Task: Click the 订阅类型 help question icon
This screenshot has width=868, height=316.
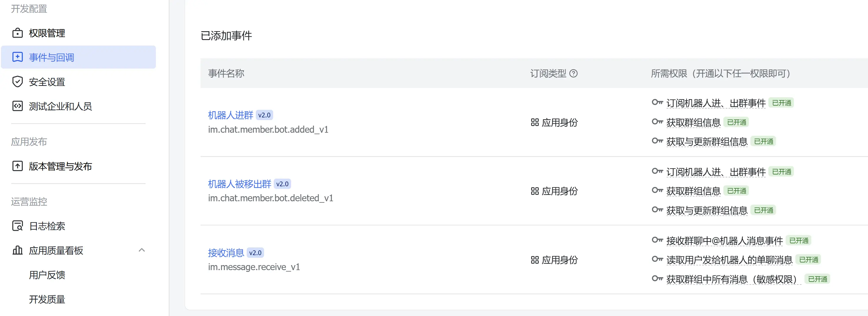Action: tap(573, 74)
